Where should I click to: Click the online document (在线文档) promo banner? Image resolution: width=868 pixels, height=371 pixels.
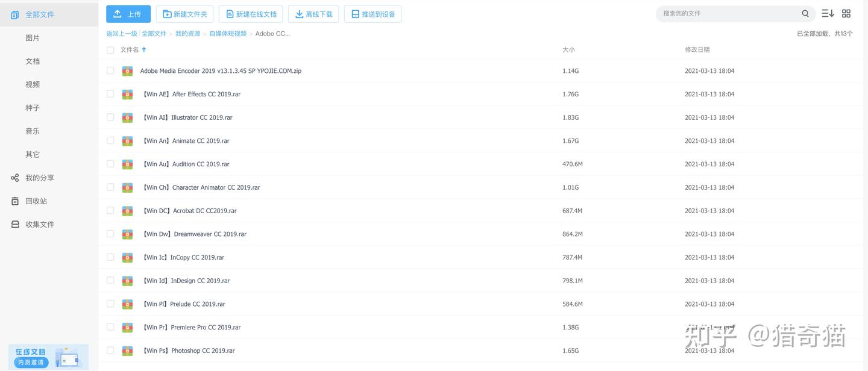click(48, 357)
